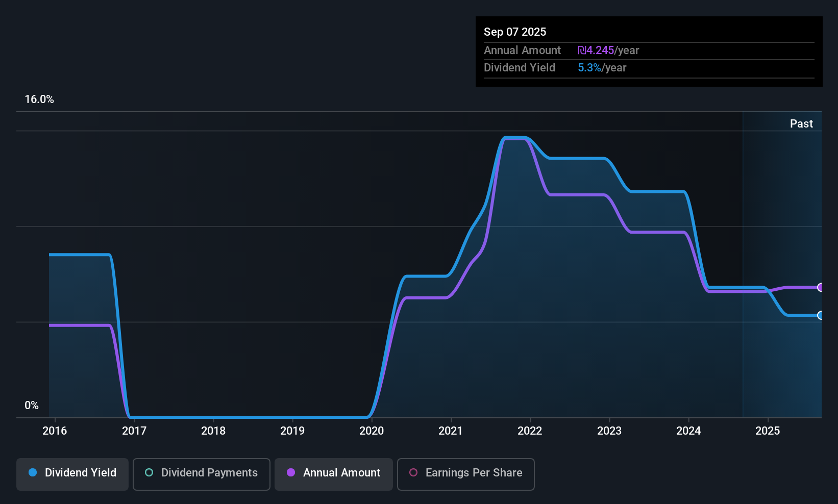
Task: Click the purple dot beside Annual Amount
Action: 291,473
